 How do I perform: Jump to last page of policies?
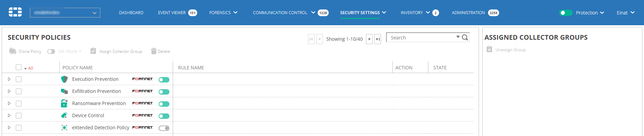(378, 39)
